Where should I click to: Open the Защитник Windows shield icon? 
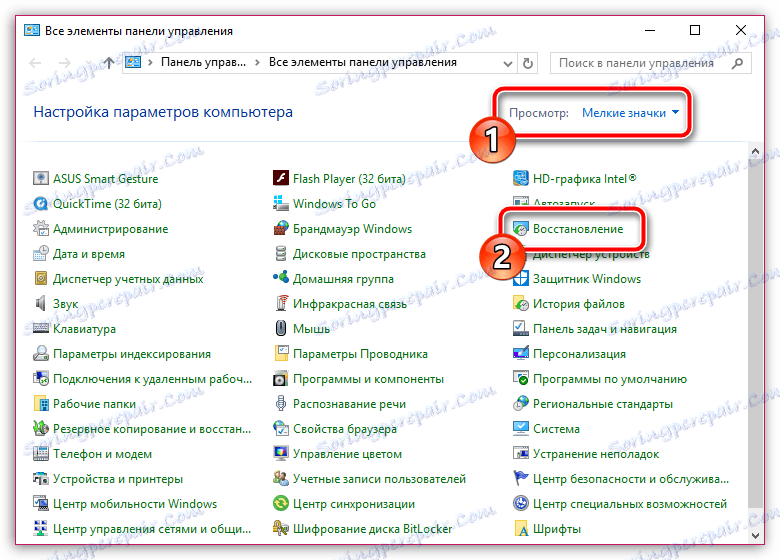pos(520,279)
